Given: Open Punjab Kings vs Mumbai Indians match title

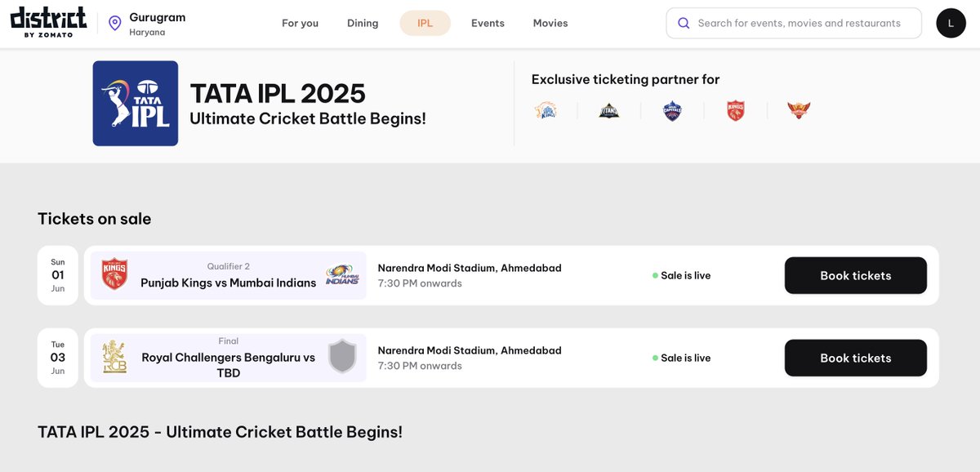Looking at the screenshot, I should pos(229,283).
